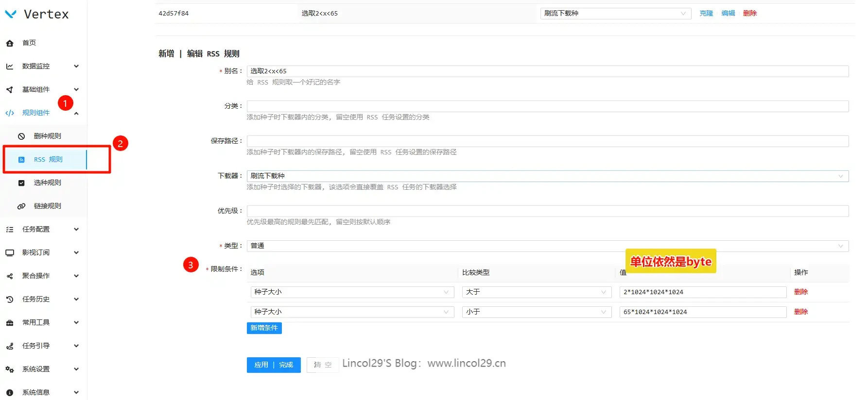This screenshot has width=868, height=400.
Task: Click the RSS feed icon in sidebar
Action: coord(21,160)
